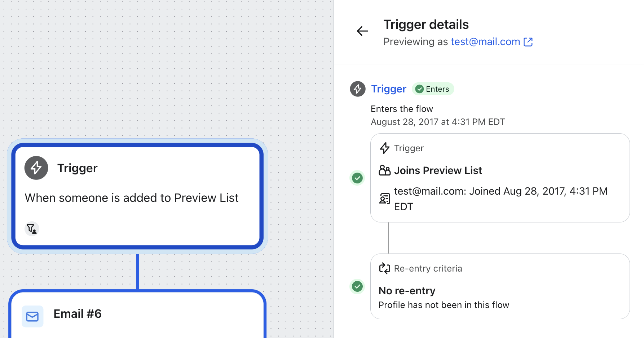Screen dimensions: 644x338
Task: Click green checkmark beside Joins Preview List
Action: 357,178
